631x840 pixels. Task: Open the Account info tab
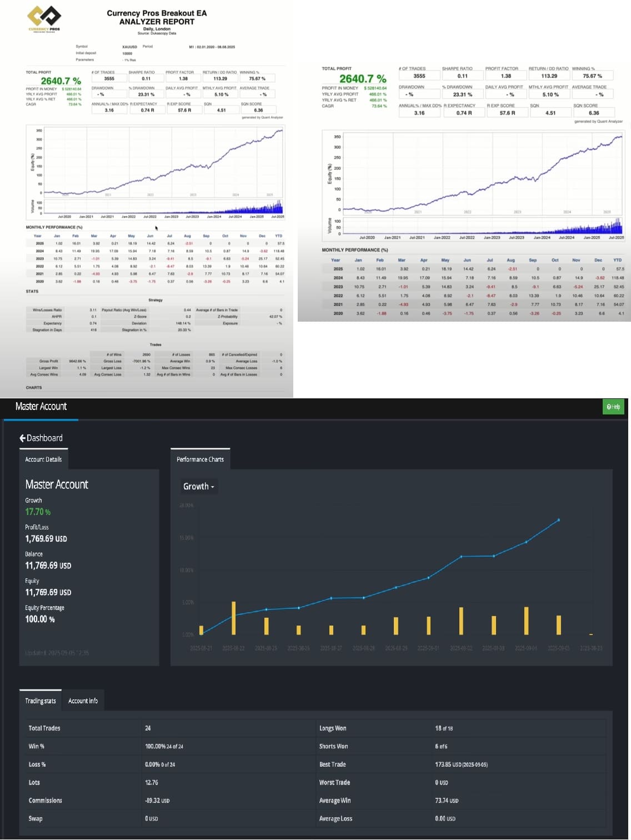point(83,701)
